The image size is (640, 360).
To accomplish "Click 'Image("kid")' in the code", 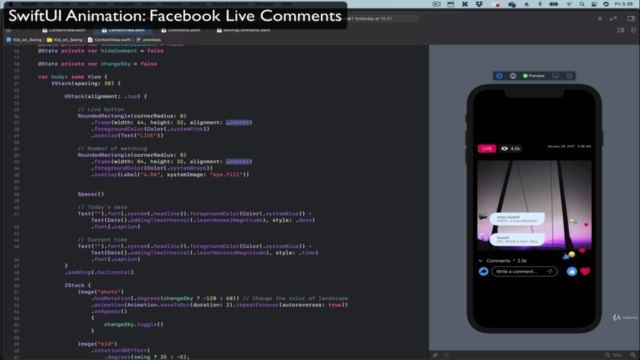I will pyautogui.click(x=98, y=344).
